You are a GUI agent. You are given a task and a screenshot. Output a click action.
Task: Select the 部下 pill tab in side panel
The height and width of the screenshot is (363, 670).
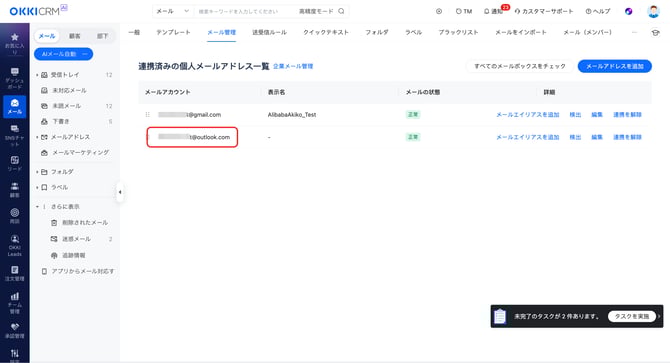(103, 36)
